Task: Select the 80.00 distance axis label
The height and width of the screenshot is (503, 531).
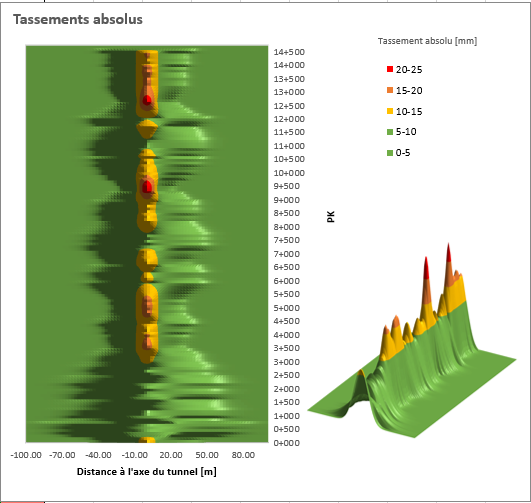Action: pos(243,455)
